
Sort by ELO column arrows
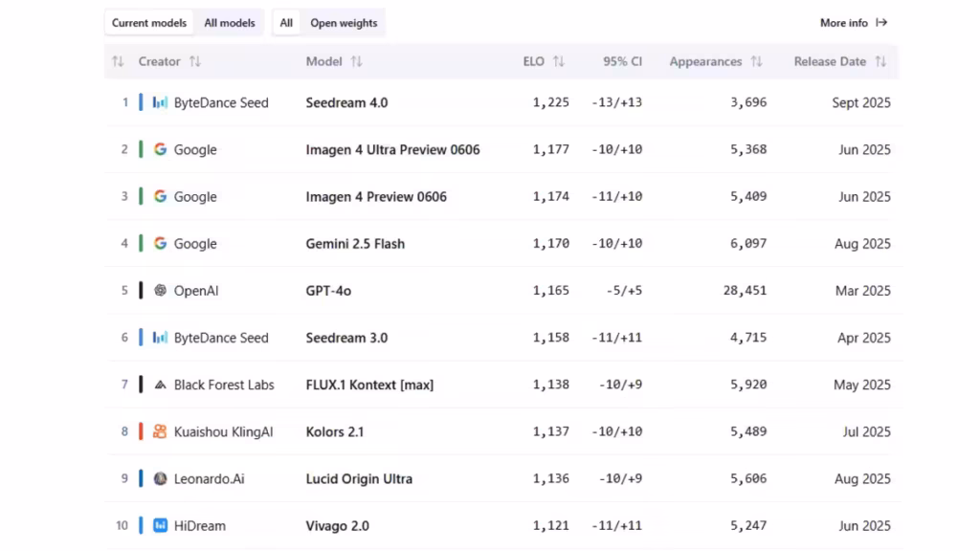559,61
